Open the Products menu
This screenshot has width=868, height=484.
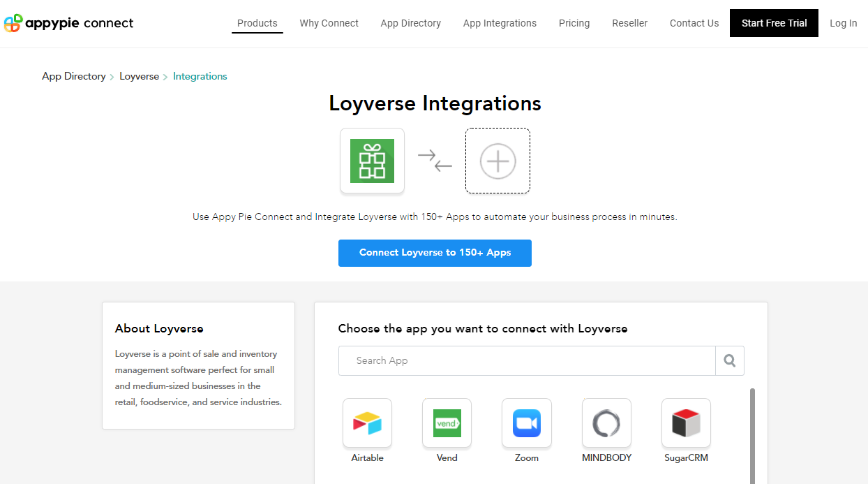(x=257, y=23)
